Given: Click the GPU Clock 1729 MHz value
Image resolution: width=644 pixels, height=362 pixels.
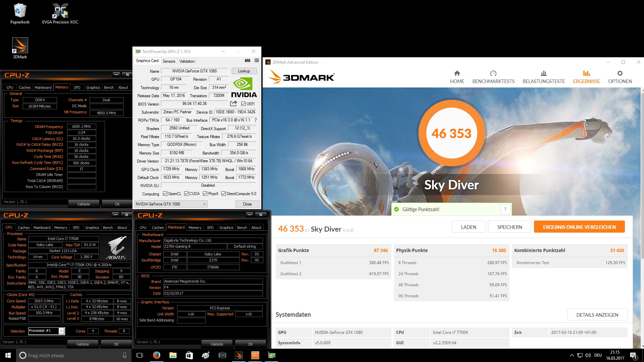Looking at the screenshot, I should [171, 169].
